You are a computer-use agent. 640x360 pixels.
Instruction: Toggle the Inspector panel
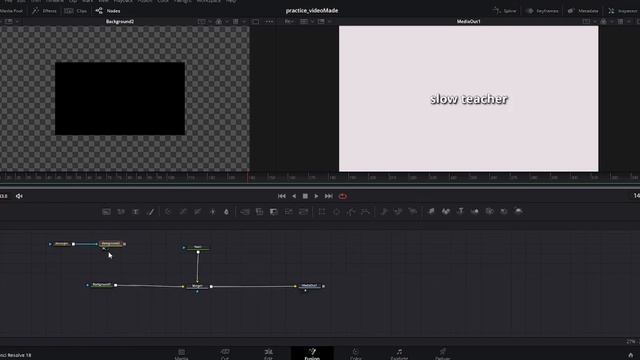pos(623,11)
